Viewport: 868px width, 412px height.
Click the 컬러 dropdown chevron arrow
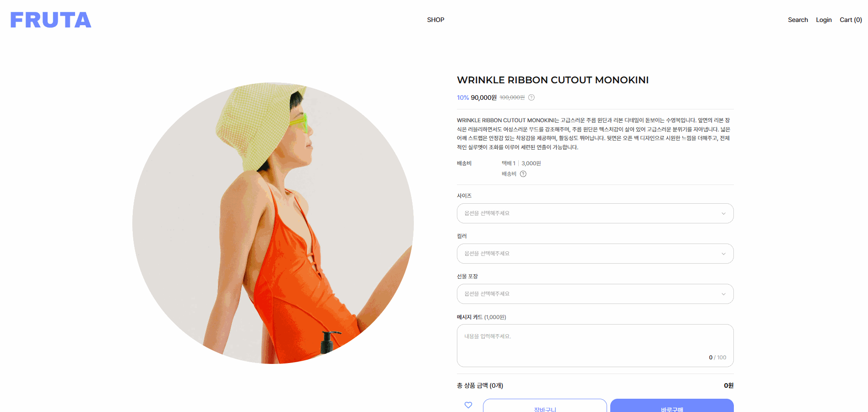pyautogui.click(x=723, y=254)
